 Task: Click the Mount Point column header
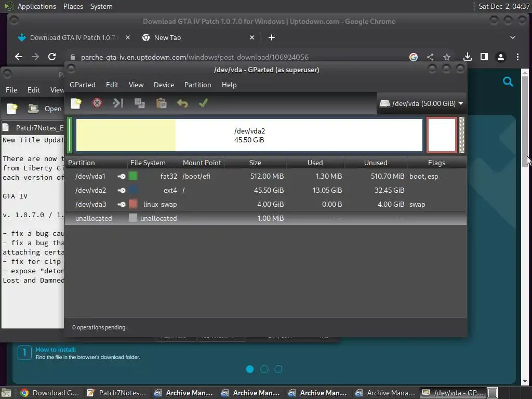(x=202, y=163)
